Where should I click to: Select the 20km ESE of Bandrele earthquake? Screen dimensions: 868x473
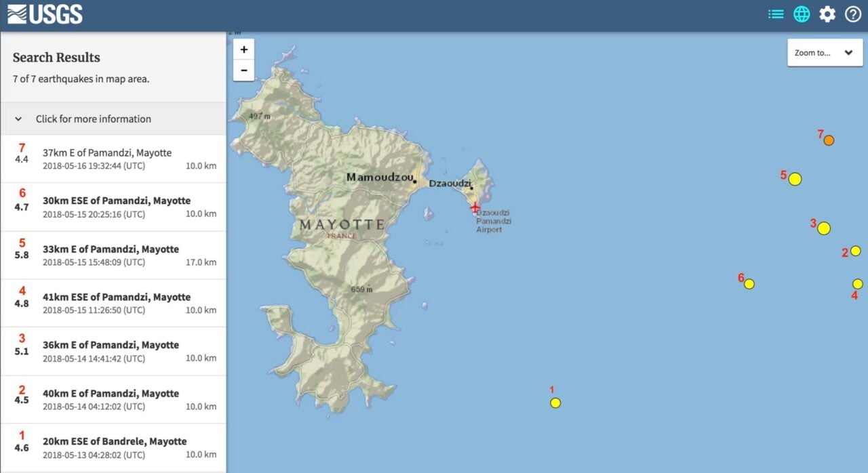pos(113,447)
